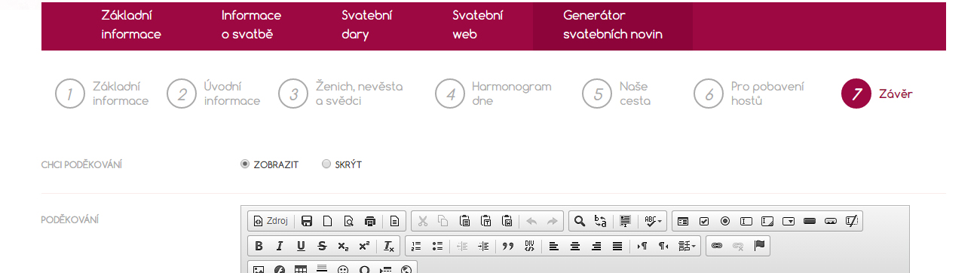Justify the text alignment
The image size is (980, 273).
[617, 246]
